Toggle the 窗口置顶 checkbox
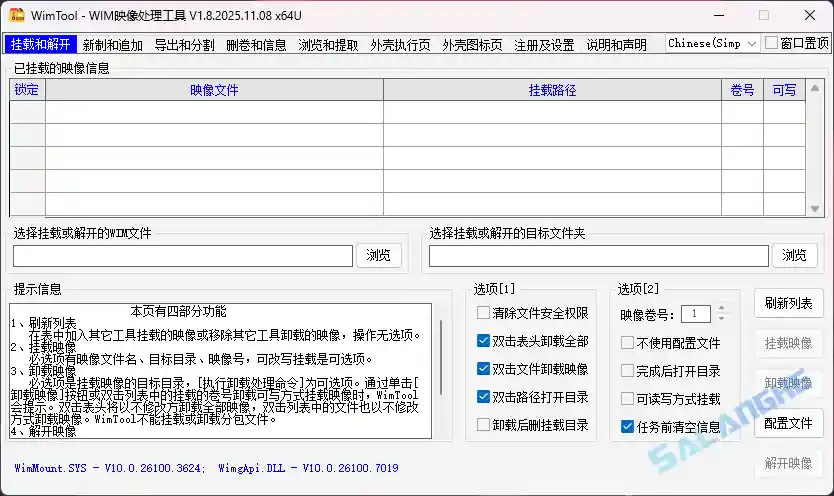This screenshot has height=496, width=834. pyautogui.click(x=771, y=43)
